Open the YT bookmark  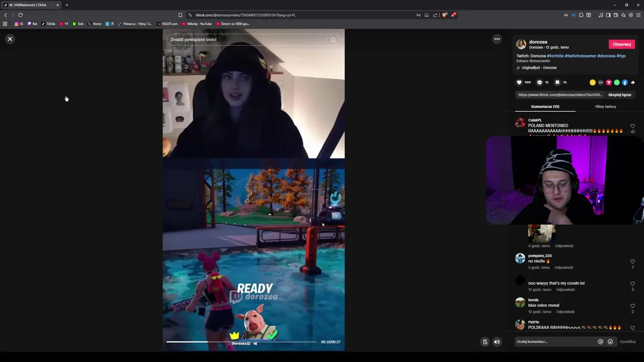point(64,24)
